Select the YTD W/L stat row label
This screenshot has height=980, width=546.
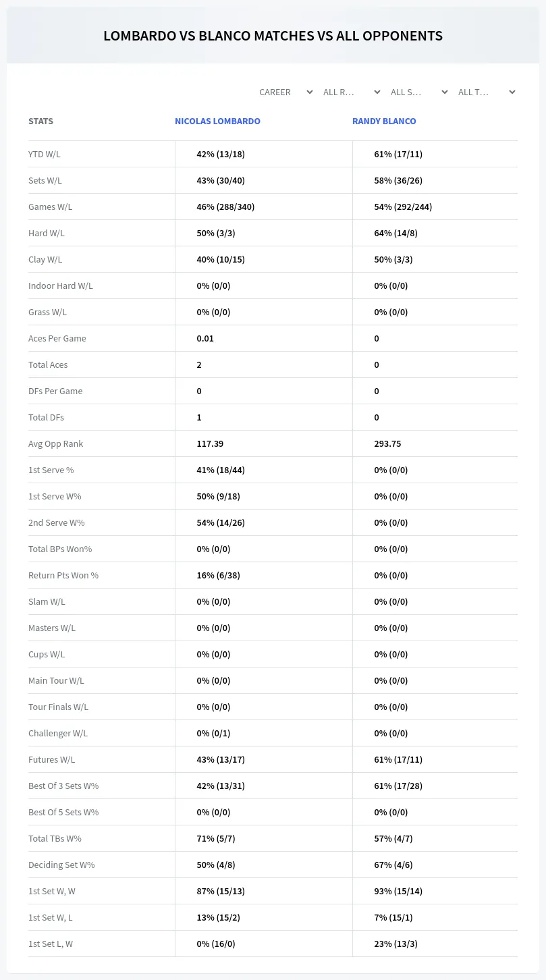45,154
